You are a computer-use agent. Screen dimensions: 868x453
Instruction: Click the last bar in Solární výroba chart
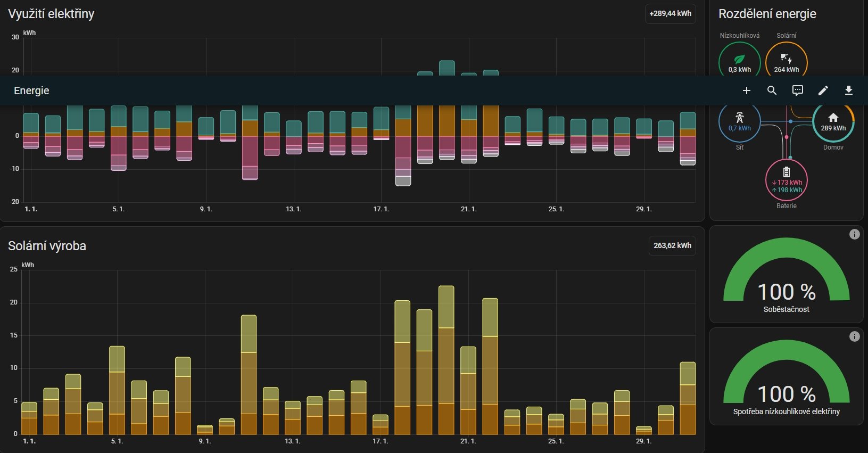(688, 398)
